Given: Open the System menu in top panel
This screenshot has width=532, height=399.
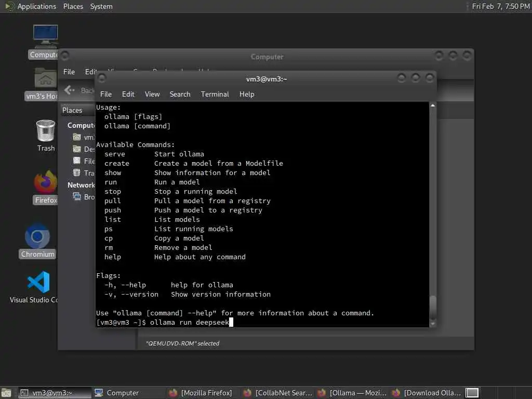Looking at the screenshot, I should (x=101, y=6).
